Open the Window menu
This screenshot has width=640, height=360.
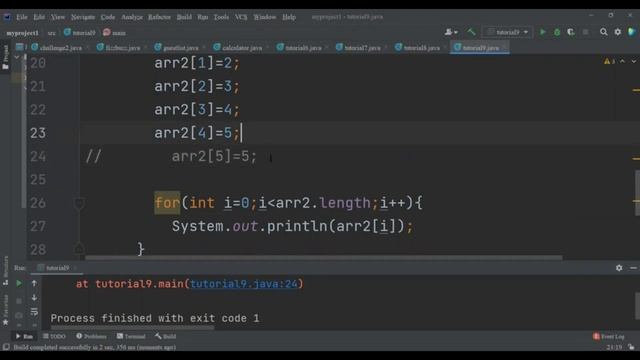264,17
